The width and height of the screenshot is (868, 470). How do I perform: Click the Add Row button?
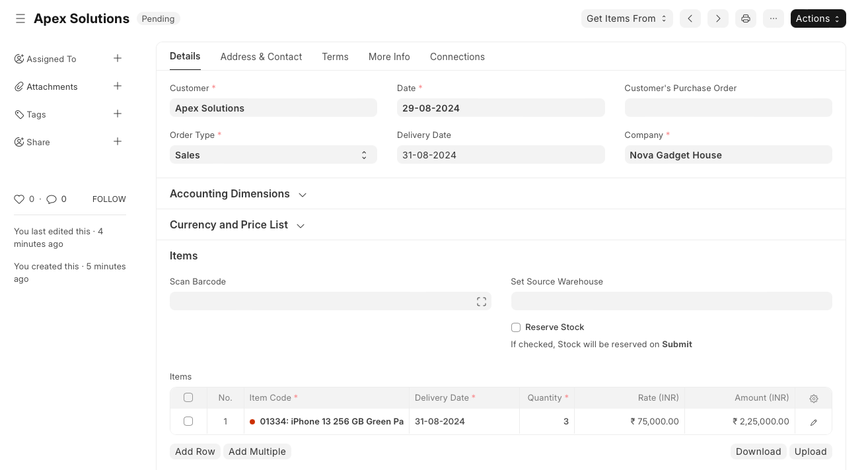[195, 452]
